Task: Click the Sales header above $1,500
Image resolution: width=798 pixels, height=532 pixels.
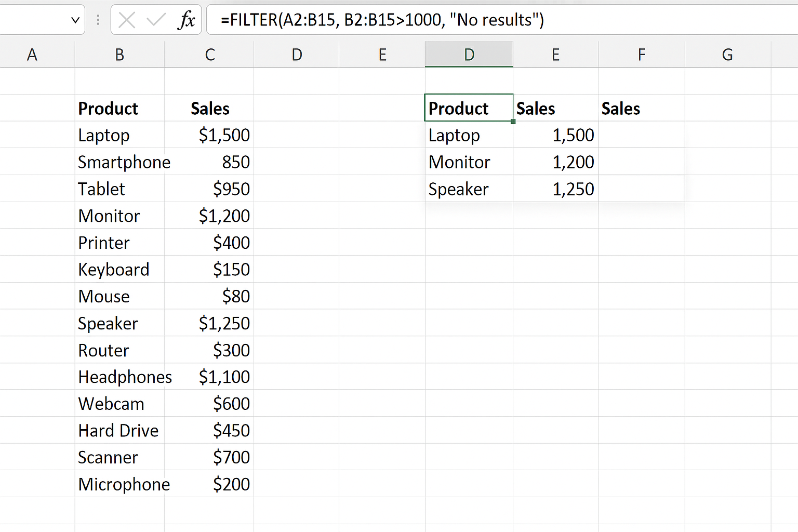Action: [x=210, y=109]
